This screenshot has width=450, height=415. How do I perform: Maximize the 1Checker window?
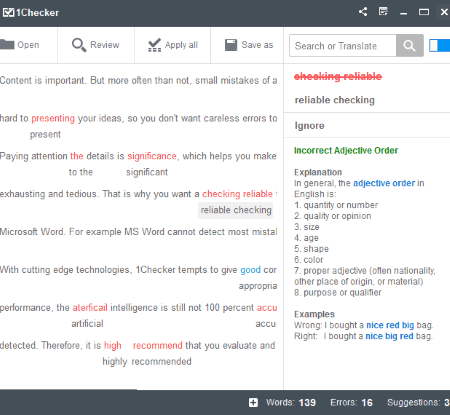click(x=424, y=12)
